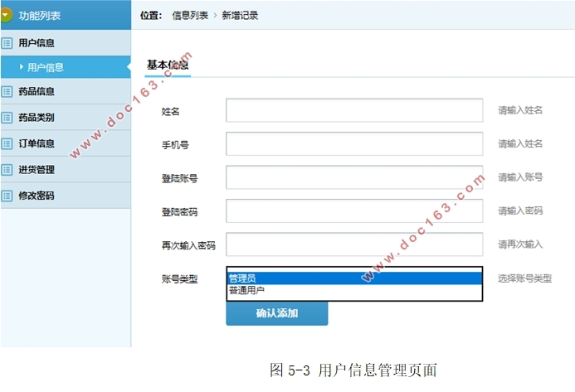This screenshot has height=392, width=575.
Task: Focus the 手机号 input field
Action: click(x=354, y=143)
